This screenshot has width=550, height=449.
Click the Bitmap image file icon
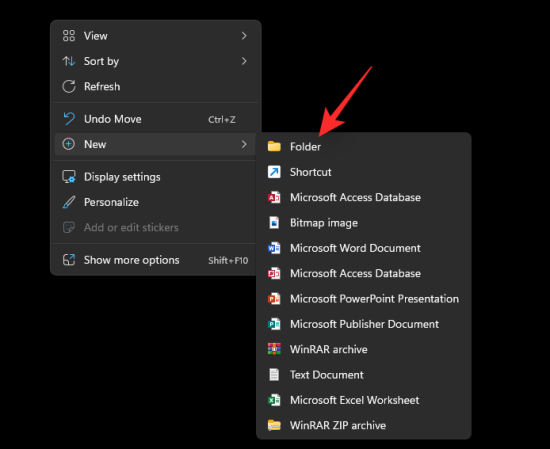click(274, 223)
